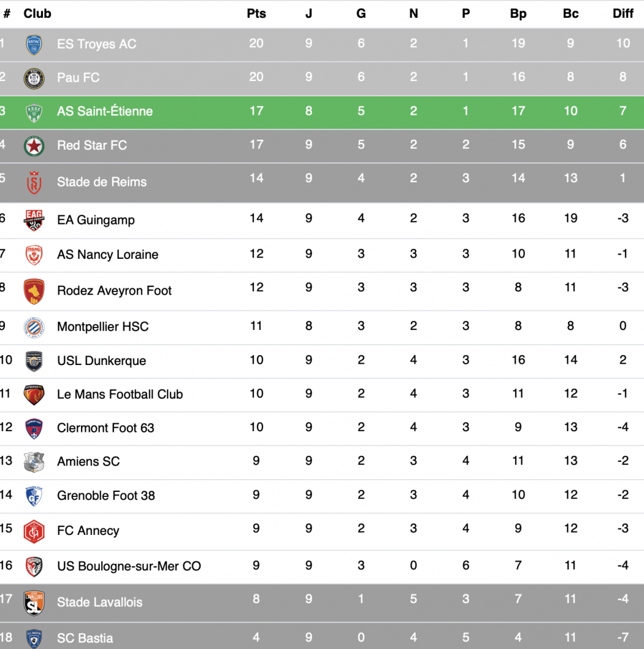The image size is (644, 649).
Task: Click the Amiens SC unicorn badge
Action: (34, 462)
